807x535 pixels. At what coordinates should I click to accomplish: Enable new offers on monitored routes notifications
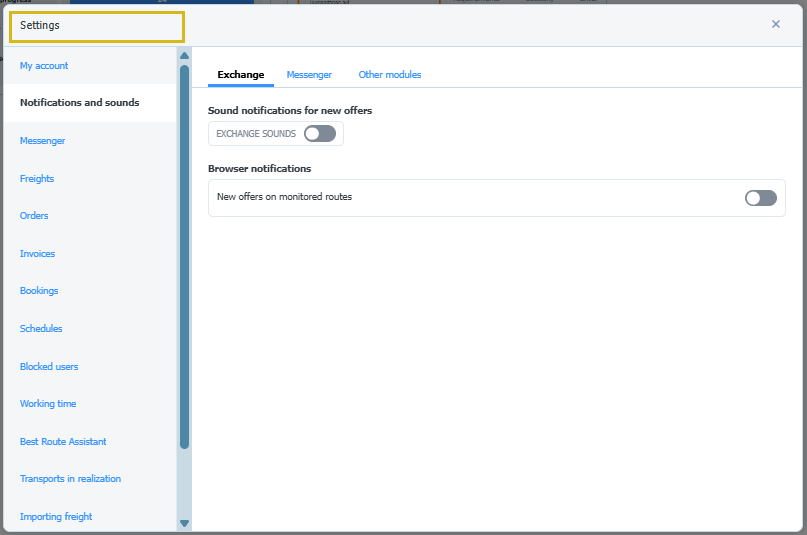pos(760,198)
